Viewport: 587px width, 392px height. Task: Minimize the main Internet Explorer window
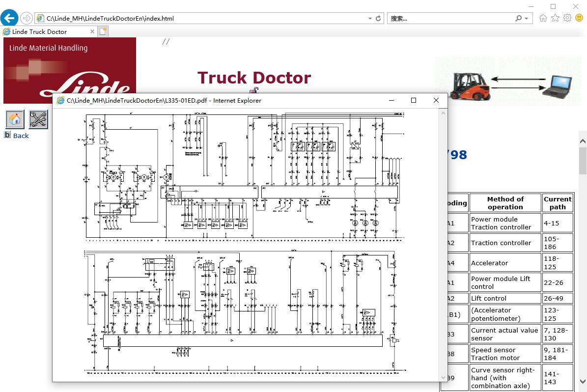(x=531, y=6)
